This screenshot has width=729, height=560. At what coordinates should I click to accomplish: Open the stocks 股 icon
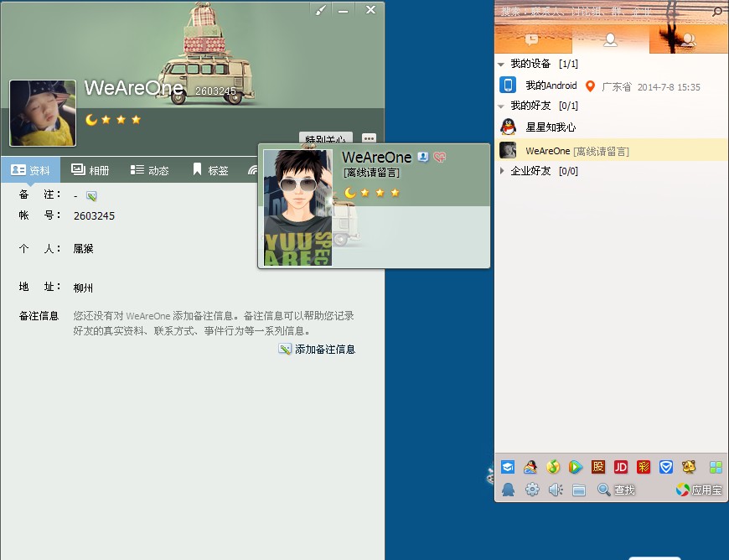coord(598,466)
